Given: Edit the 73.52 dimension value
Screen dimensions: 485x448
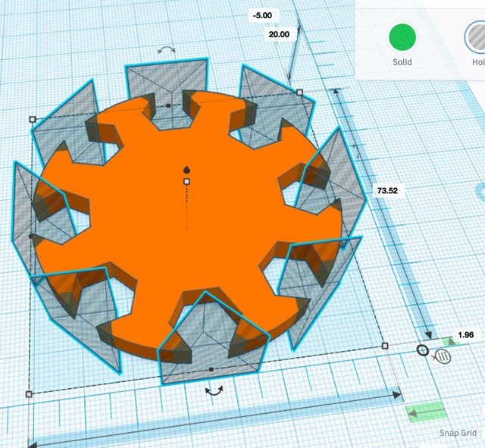Looking at the screenshot, I should 387,190.
